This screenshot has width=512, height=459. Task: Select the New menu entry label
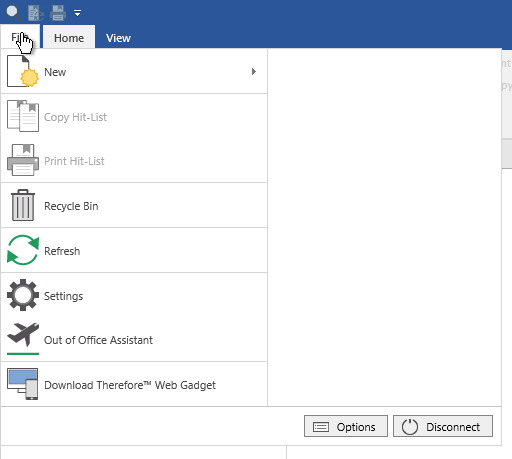pyautogui.click(x=55, y=72)
